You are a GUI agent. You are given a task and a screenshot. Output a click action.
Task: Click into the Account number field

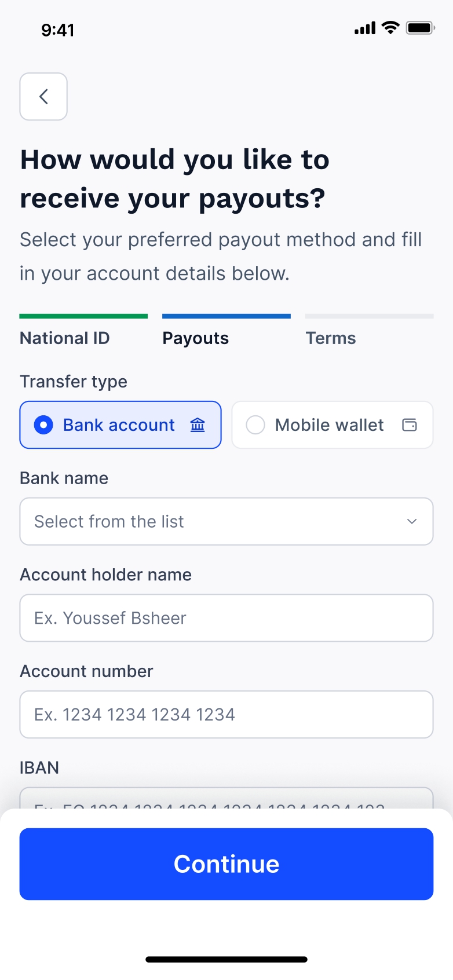point(226,715)
